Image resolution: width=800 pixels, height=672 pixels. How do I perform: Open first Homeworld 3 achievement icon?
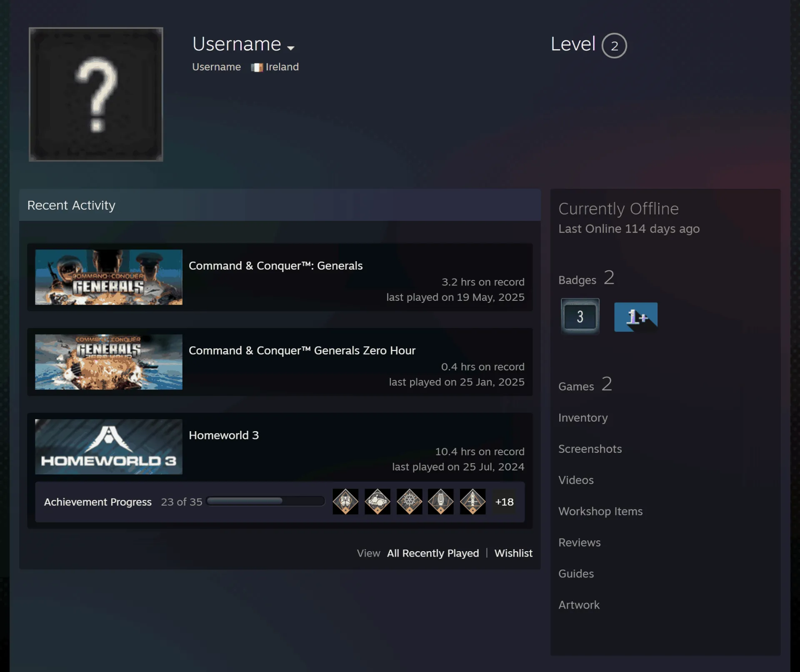tap(345, 502)
